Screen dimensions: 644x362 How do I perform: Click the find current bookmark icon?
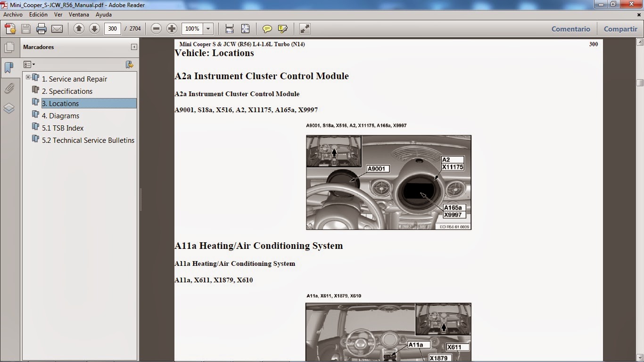coord(129,65)
